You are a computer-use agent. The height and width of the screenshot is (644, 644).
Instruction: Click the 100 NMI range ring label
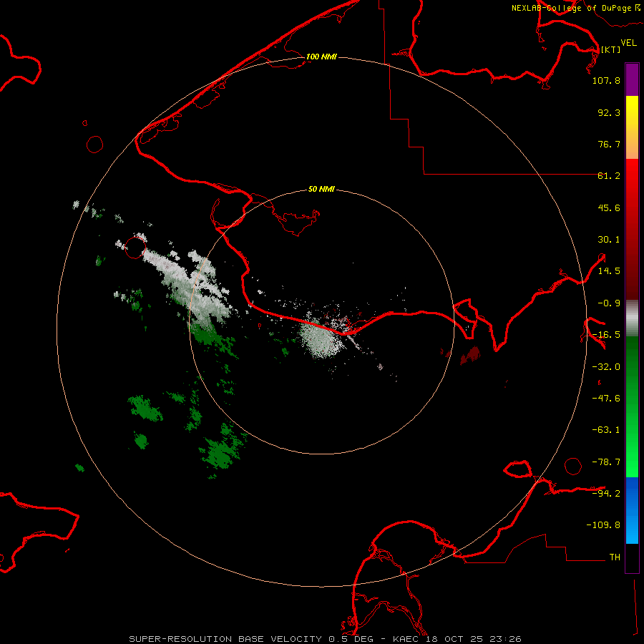[x=321, y=57]
